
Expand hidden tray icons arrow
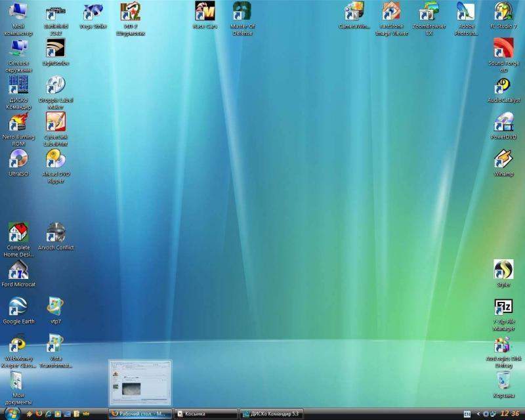478,414
